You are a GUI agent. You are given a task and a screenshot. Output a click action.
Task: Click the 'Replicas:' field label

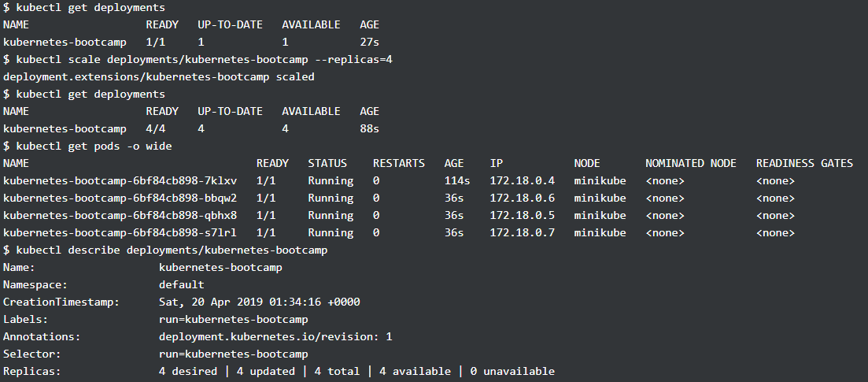32,372
